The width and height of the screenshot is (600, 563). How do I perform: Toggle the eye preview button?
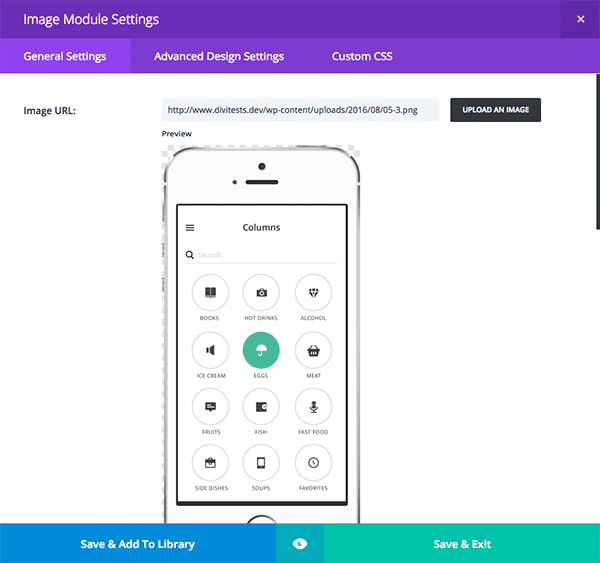point(300,543)
